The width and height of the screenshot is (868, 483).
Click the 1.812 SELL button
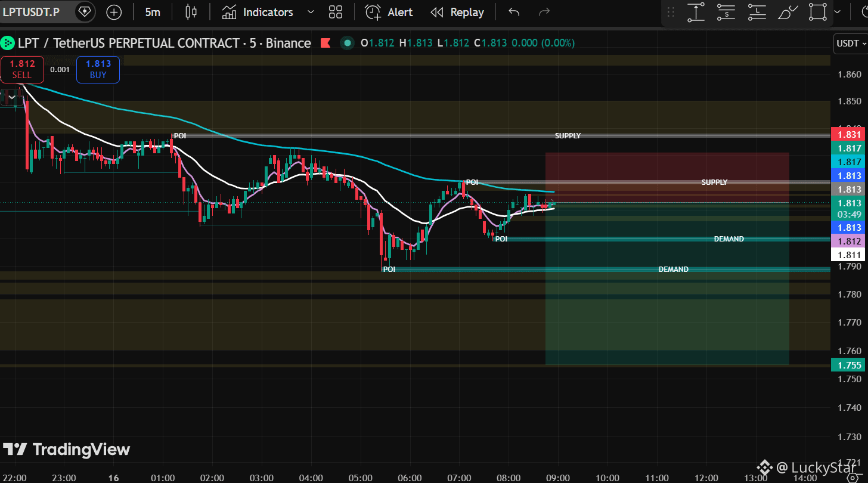22,69
